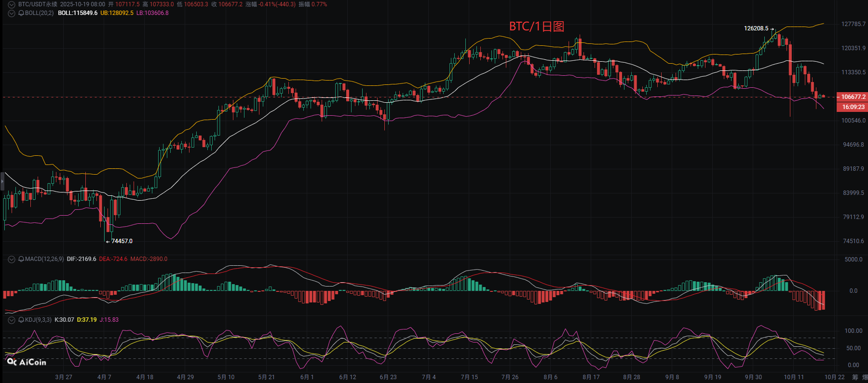
Task: Click the 126208.5 high price marker
Action: point(756,28)
